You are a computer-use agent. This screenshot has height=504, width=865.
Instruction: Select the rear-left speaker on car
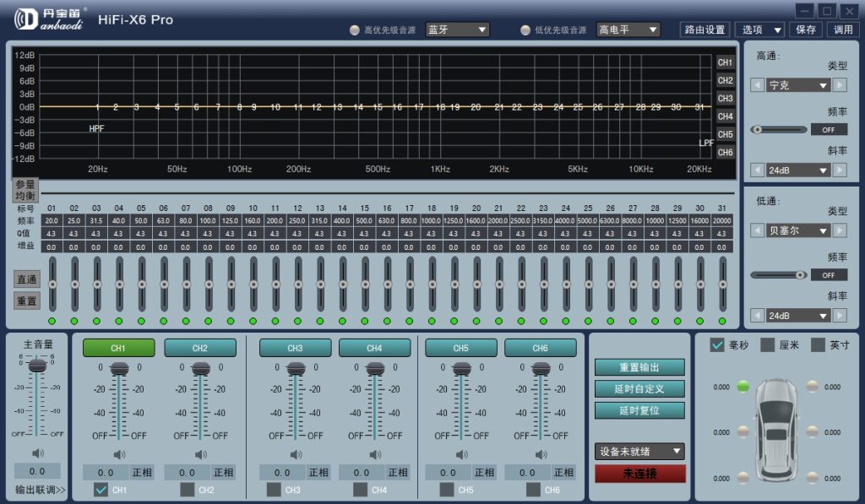tap(743, 477)
